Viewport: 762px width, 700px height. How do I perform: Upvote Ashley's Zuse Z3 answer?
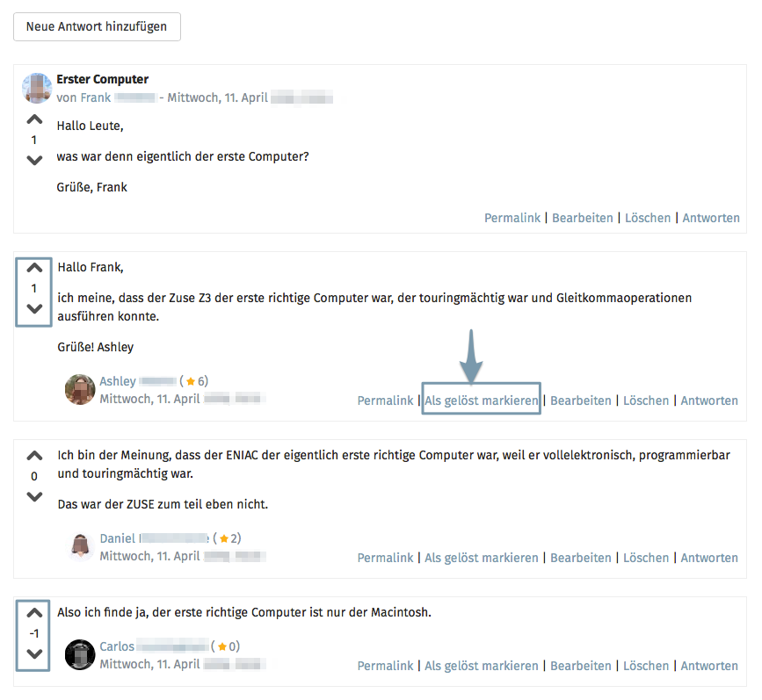[34, 268]
